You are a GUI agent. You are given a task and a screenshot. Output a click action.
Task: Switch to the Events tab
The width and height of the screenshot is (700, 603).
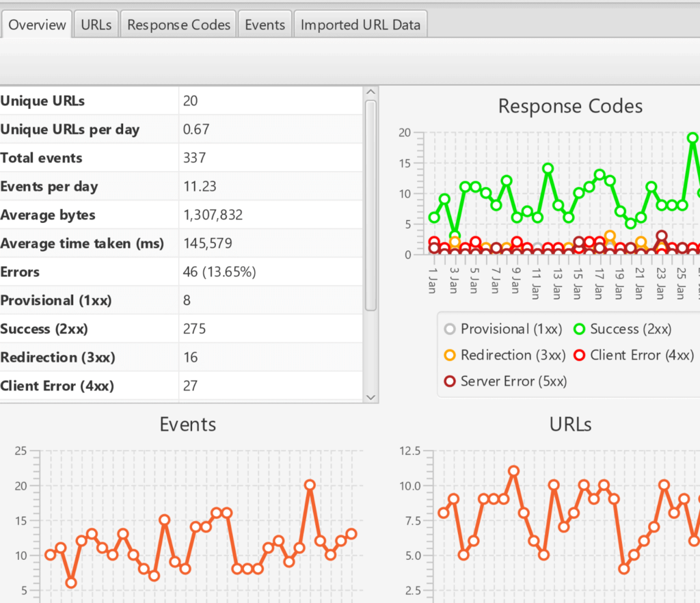[265, 25]
